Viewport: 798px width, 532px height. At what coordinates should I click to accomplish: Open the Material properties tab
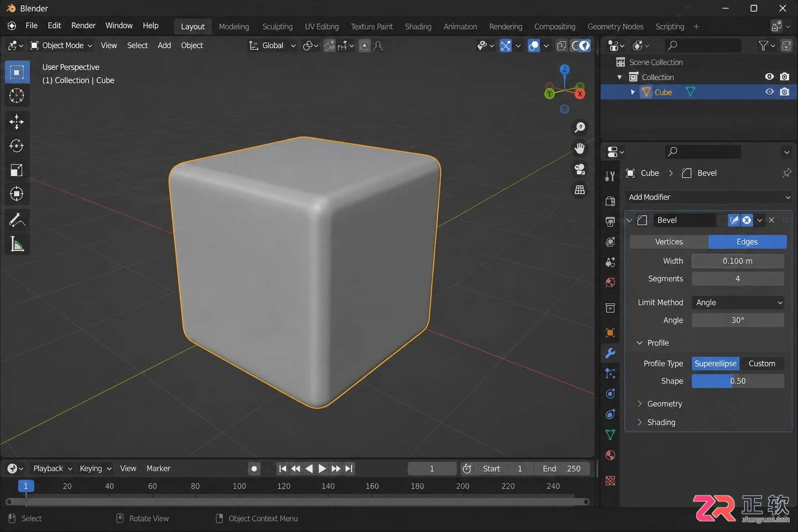pos(610,456)
